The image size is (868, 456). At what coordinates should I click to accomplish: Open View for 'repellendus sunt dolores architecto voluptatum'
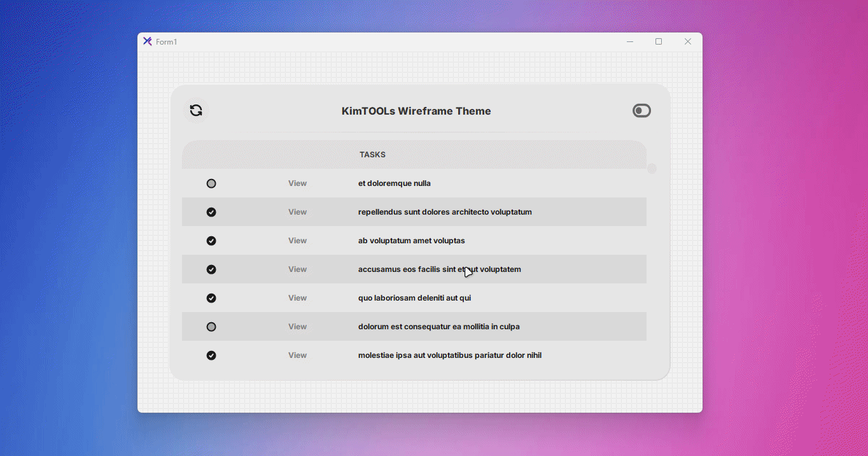tap(297, 212)
